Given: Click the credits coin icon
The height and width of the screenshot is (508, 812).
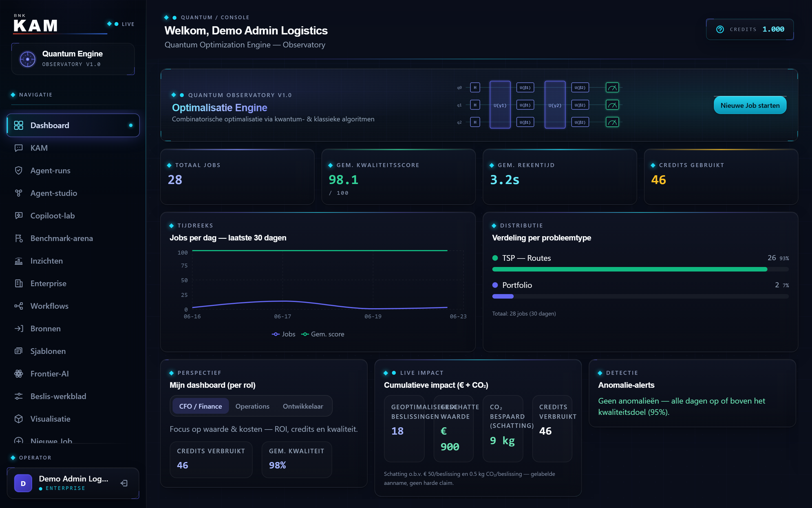Looking at the screenshot, I should point(720,29).
